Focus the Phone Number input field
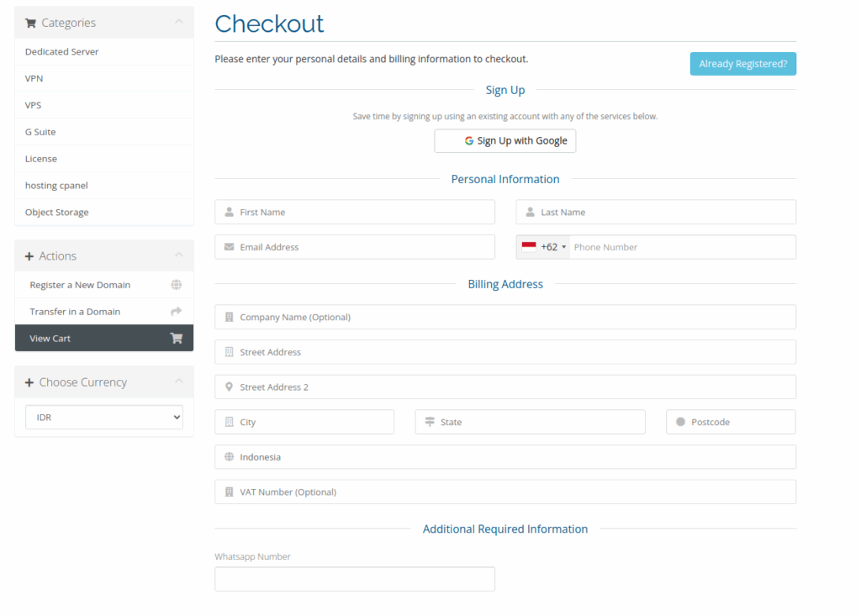861x616 pixels. point(683,247)
